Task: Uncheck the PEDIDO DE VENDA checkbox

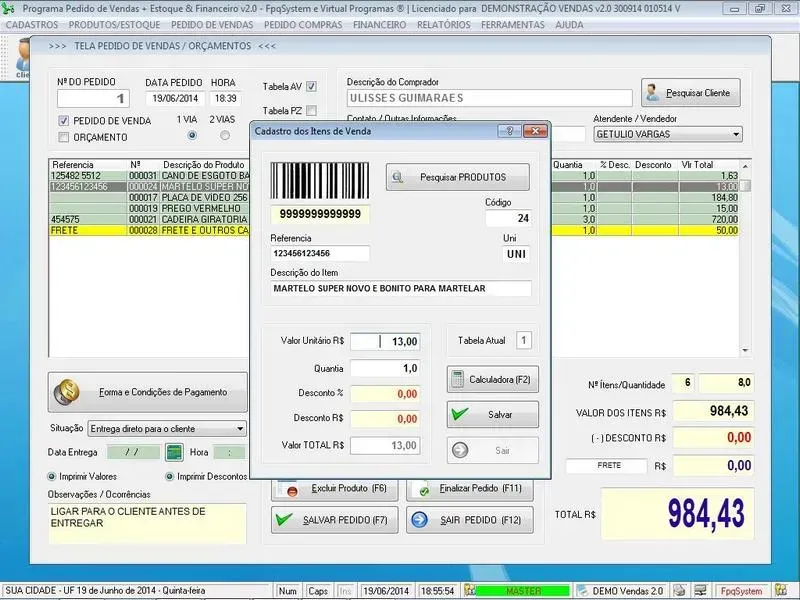Action: [64, 121]
